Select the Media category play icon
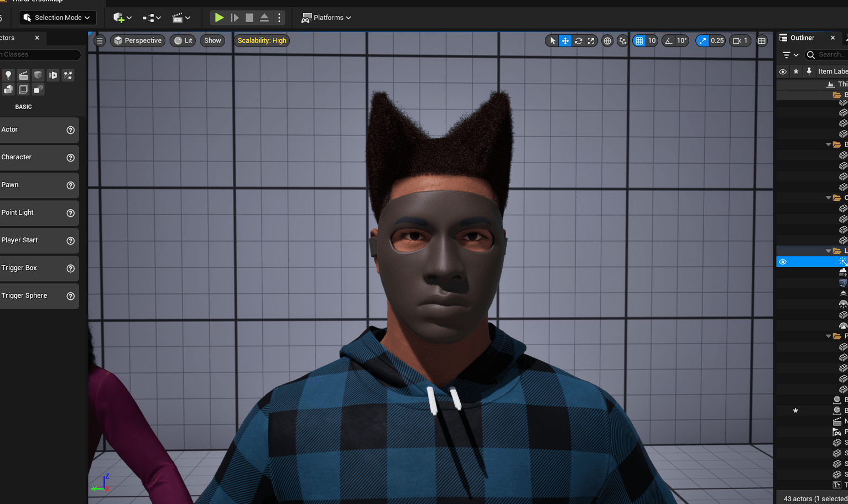 pyautogui.click(x=53, y=75)
